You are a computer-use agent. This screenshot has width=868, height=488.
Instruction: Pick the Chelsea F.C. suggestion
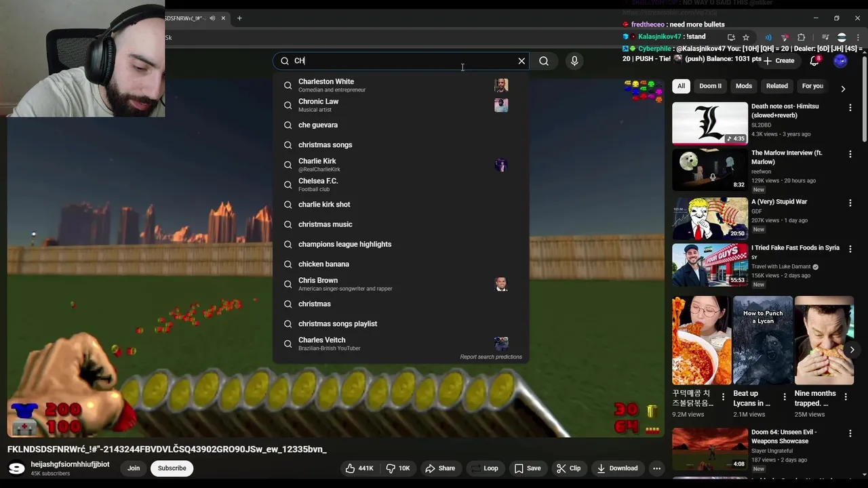[x=401, y=184]
